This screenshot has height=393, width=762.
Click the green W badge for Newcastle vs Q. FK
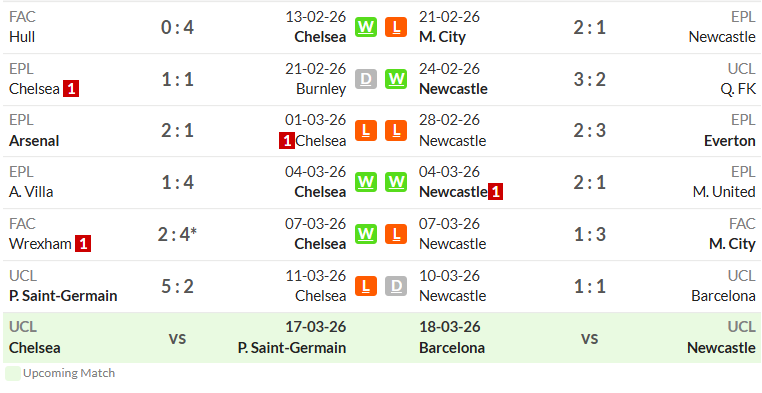[396, 79]
